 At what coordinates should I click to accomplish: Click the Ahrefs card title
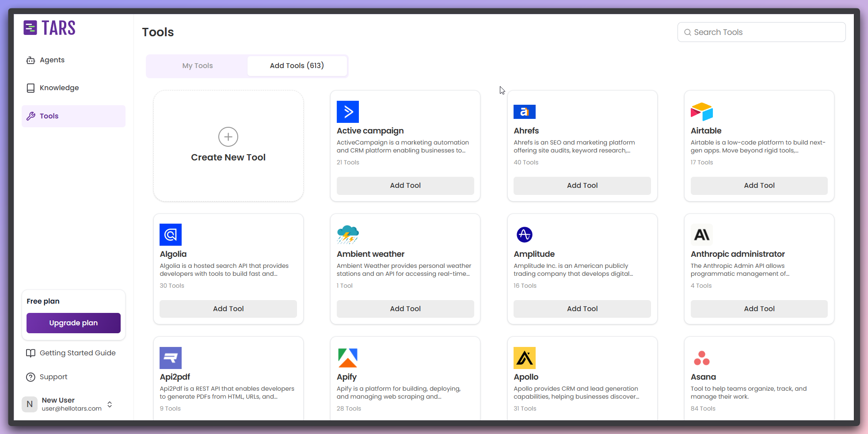point(526,131)
